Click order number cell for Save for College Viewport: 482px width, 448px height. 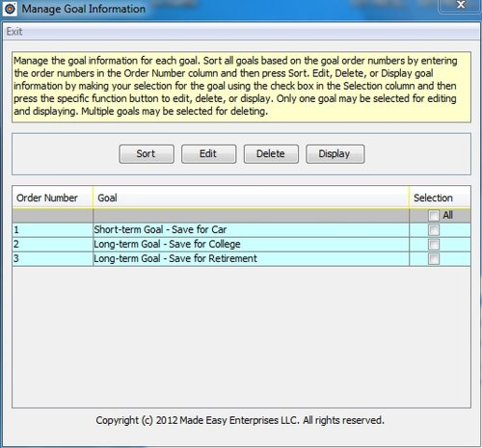coord(53,245)
